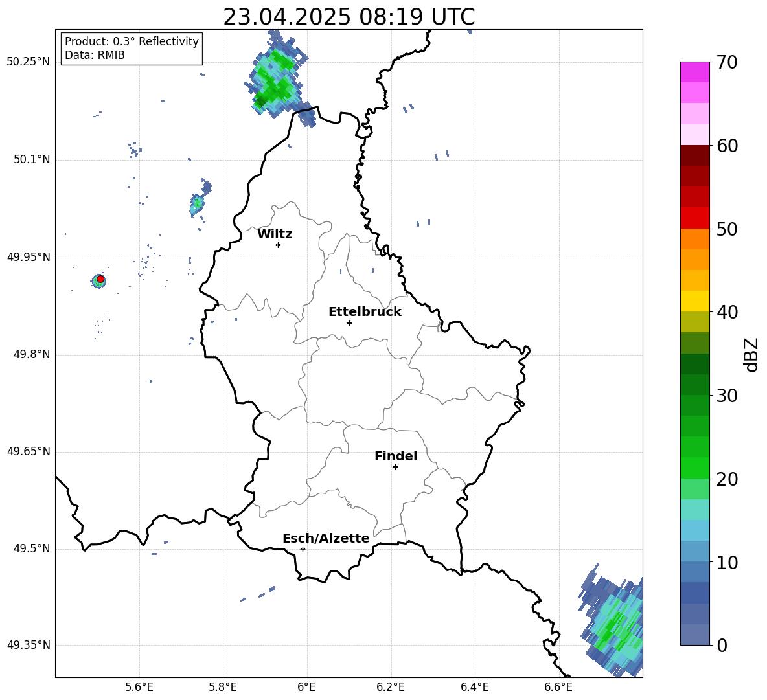The width and height of the screenshot is (767, 700).
Task: Click the 49.35°N latitude label
Action: click(x=29, y=645)
